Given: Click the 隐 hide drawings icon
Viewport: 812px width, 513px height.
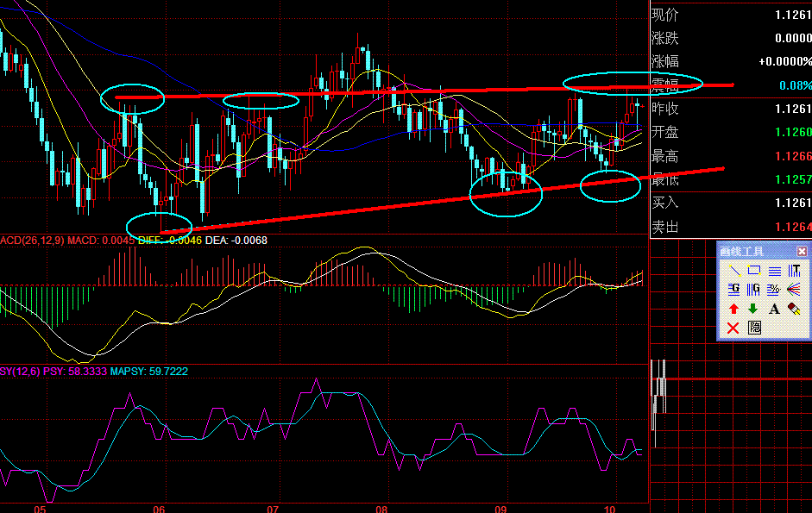Looking at the screenshot, I should pos(754,328).
